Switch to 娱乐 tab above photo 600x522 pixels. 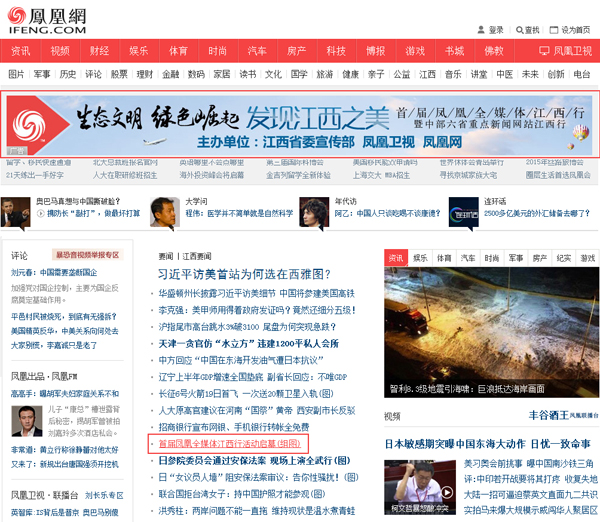click(x=420, y=258)
